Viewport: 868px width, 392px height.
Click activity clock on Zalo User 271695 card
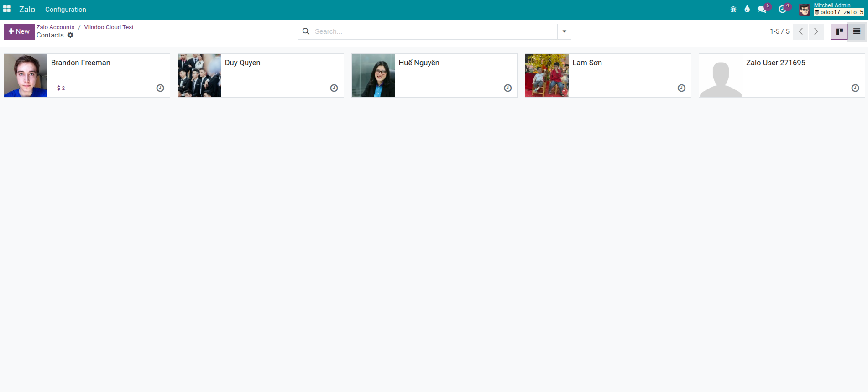click(x=855, y=88)
